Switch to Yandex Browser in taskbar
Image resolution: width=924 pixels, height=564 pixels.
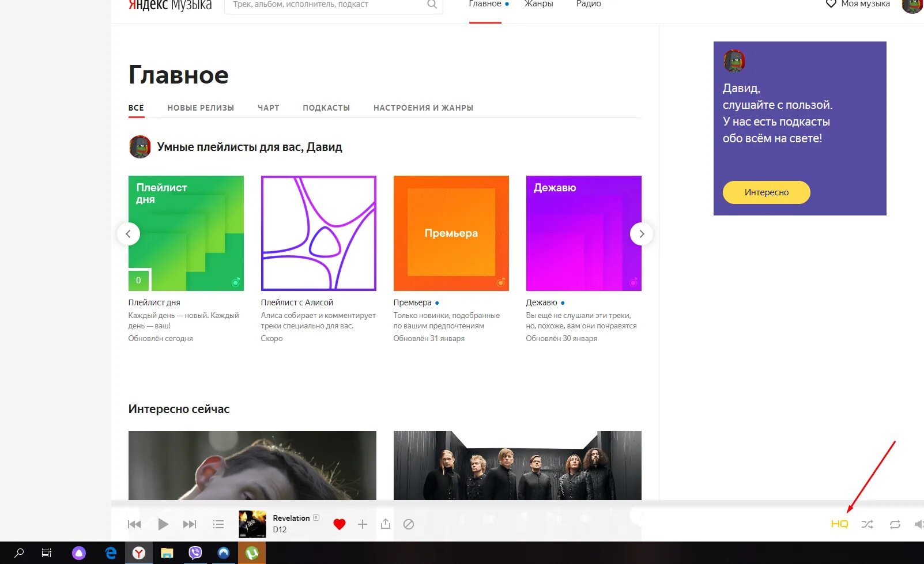coord(139,553)
